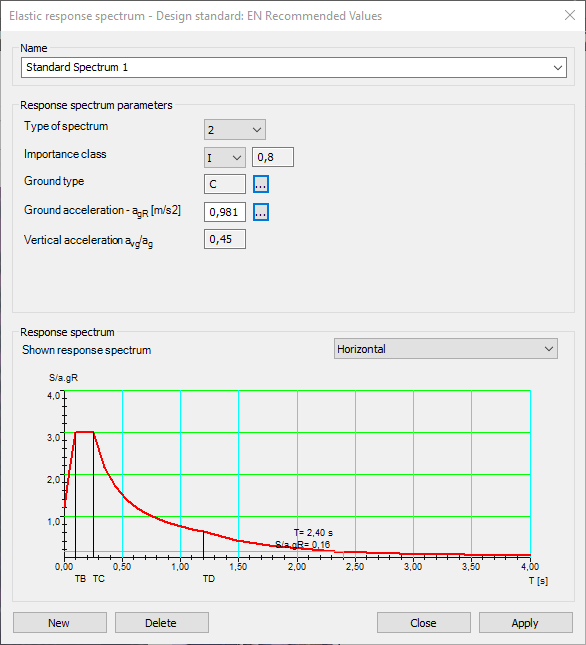This screenshot has height=645, width=586.
Task: Click the TC marker label on the graph
Action: (99, 579)
